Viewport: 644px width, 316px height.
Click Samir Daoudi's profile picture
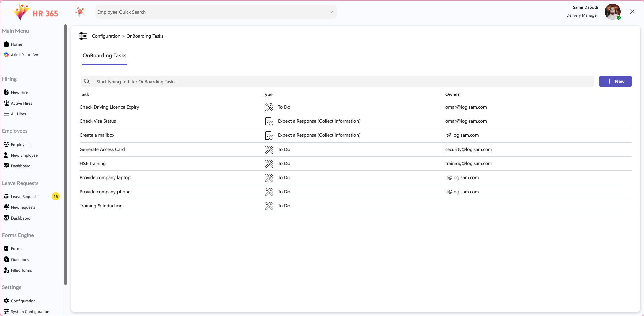(x=612, y=12)
